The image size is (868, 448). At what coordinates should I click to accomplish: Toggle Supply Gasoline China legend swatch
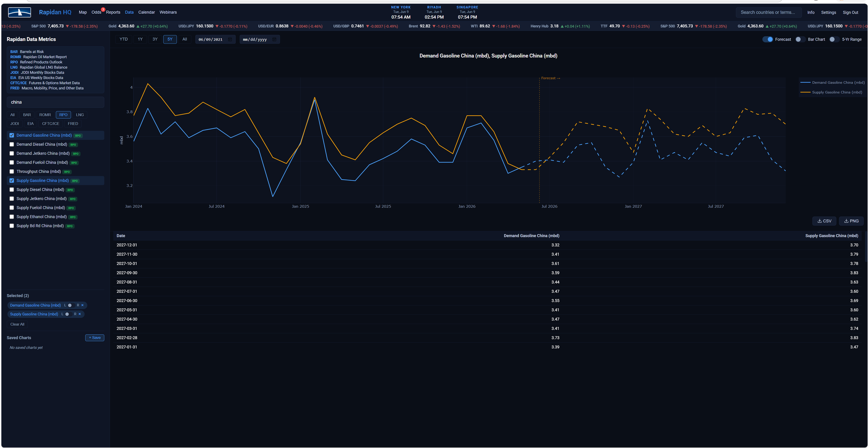(805, 92)
